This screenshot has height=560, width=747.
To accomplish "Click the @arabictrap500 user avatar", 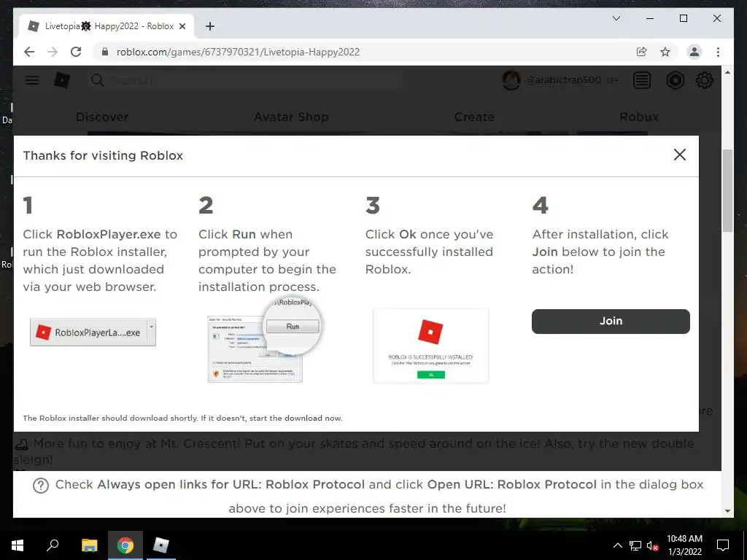I will (511, 80).
